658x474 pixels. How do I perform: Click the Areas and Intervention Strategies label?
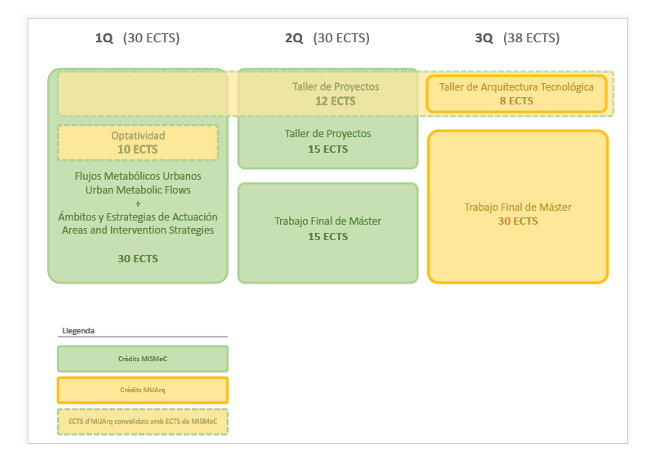click(138, 230)
